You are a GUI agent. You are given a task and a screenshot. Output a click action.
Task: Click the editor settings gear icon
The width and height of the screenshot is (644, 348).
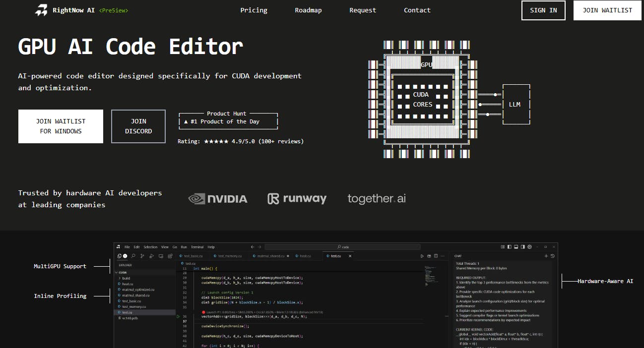pos(529,247)
